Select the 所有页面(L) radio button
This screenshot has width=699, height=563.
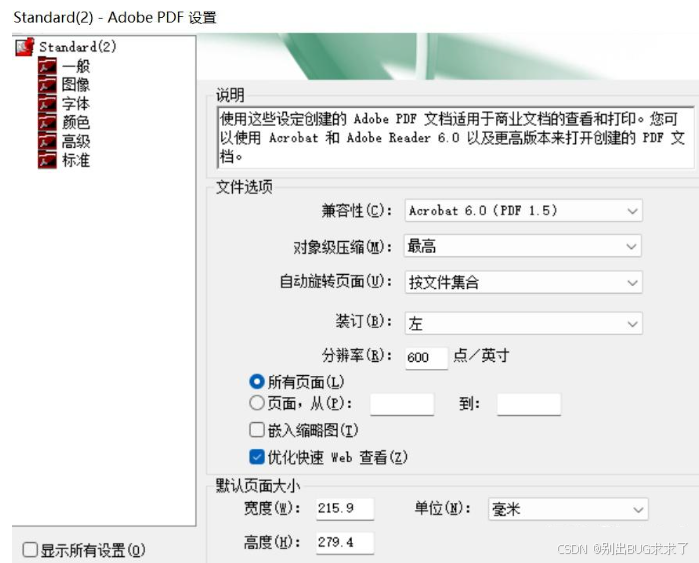pos(257,382)
